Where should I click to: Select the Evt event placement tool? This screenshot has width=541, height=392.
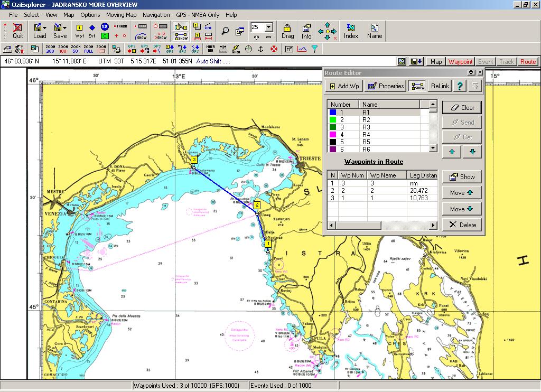92,31
